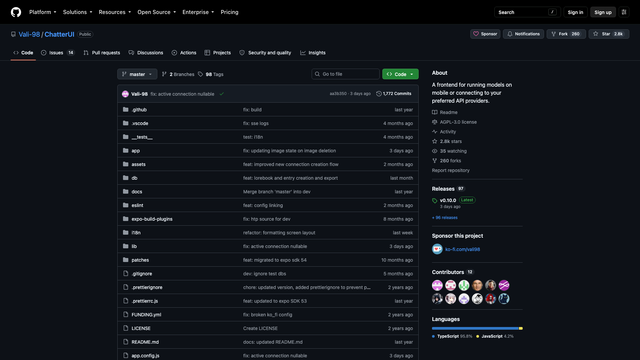Click the Sponsor button
The image size is (640, 360).
coord(485,34)
